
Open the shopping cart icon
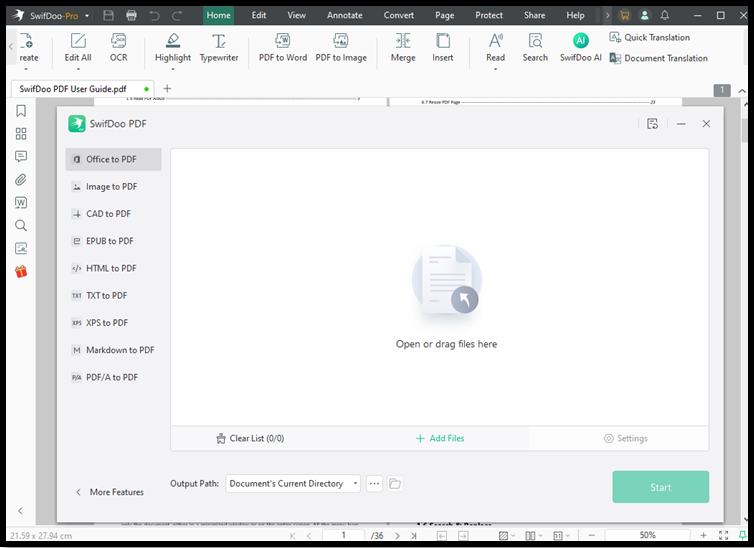click(x=624, y=15)
